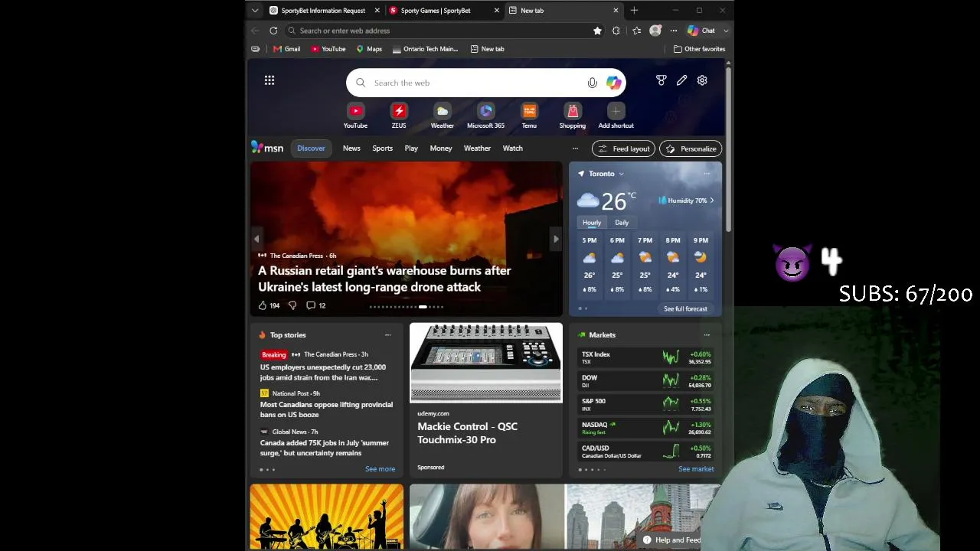
Task: Open comments on the warehouse story
Action: (316, 305)
